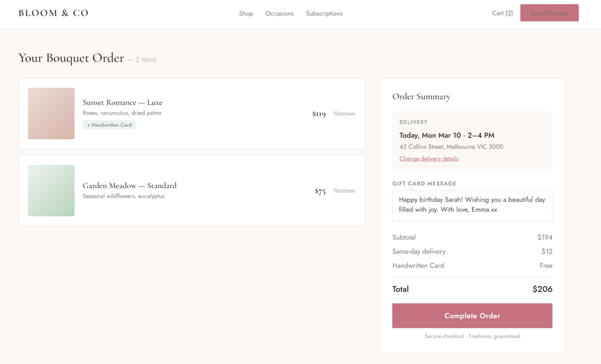Viewport: 601px width, 364px height.
Task: Remove Sunset Romance from the order
Action: (344, 114)
